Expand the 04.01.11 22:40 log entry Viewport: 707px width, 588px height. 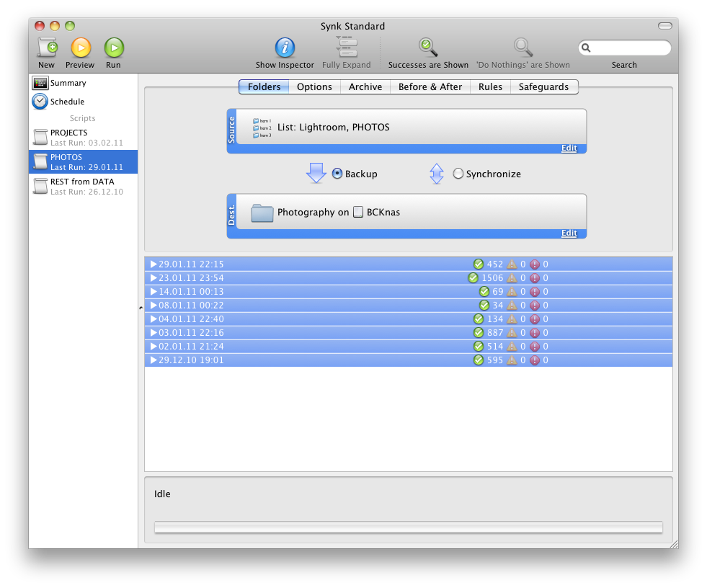coord(154,318)
